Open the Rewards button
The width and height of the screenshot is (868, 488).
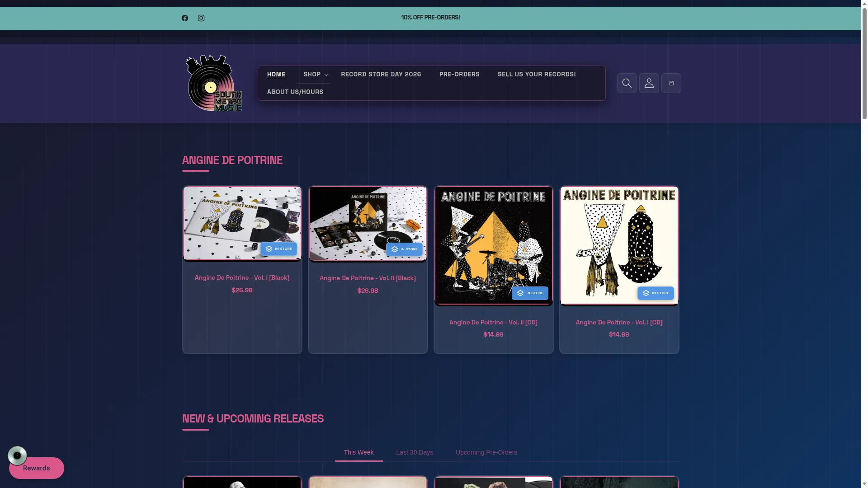37,468
